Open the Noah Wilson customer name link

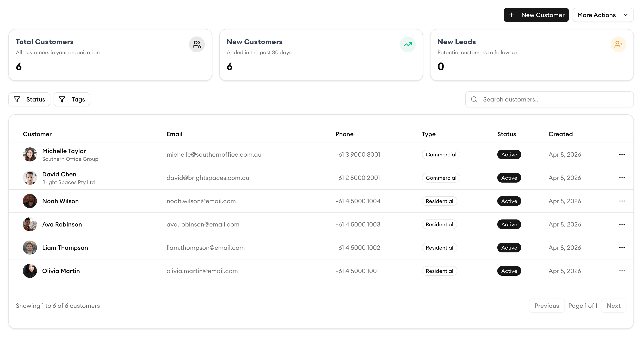[60, 201]
